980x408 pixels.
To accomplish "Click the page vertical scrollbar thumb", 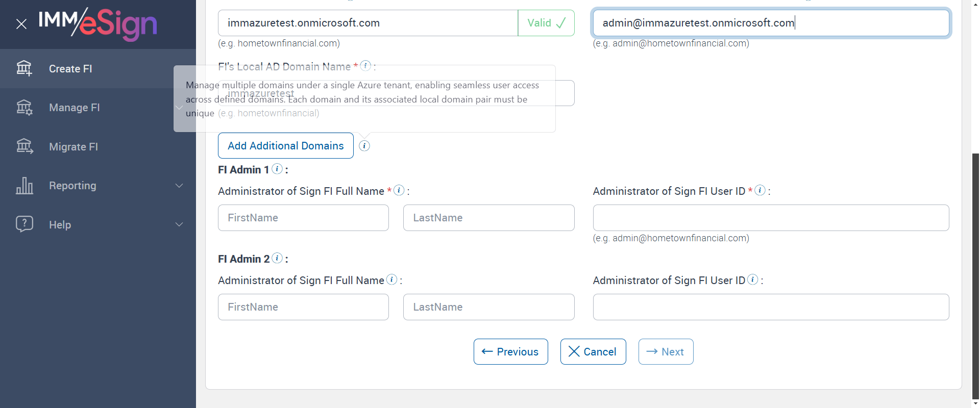I will (975, 275).
